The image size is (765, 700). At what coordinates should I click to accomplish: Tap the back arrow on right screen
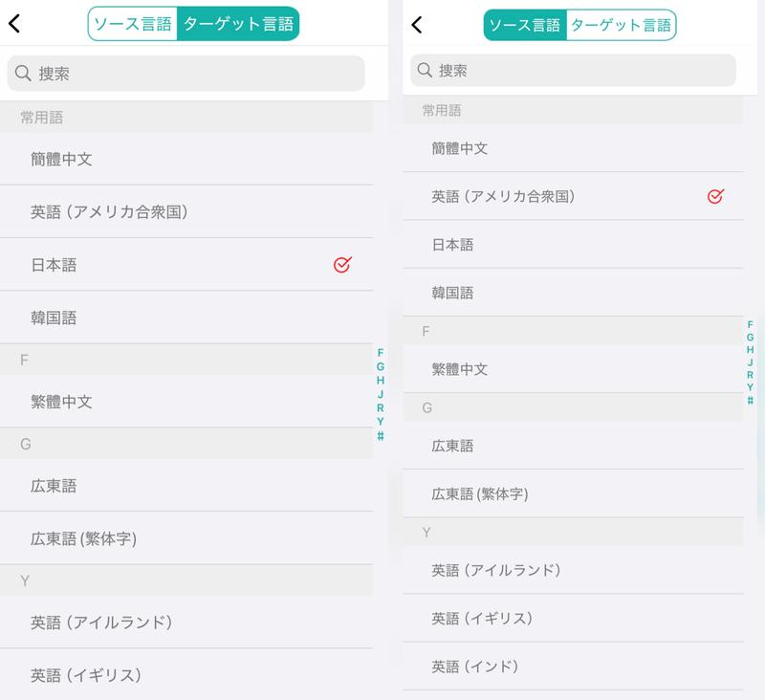click(x=416, y=24)
